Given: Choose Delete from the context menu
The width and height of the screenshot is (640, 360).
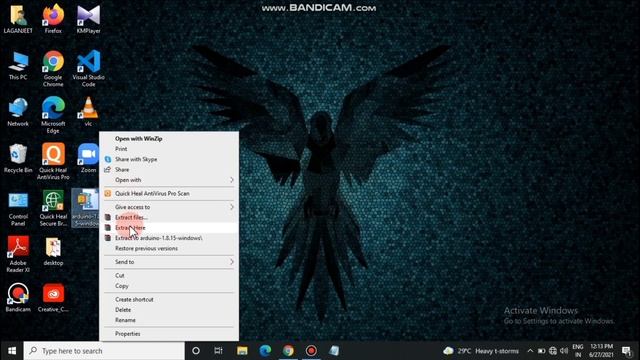Looking at the screenshot, I should click(x=169, y=310).
